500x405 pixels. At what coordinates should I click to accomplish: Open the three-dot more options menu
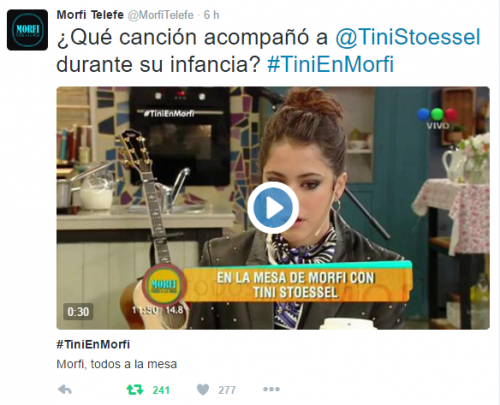point(271,389)
